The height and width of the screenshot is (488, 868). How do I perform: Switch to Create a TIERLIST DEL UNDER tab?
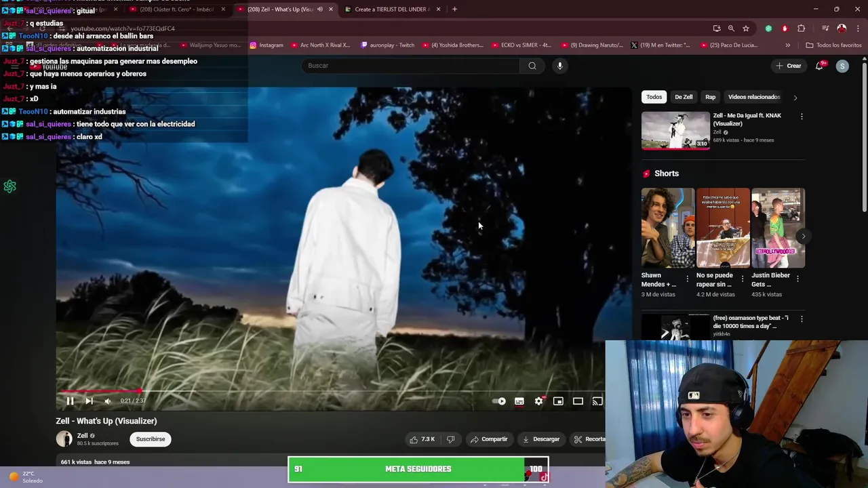coord(393,9)
